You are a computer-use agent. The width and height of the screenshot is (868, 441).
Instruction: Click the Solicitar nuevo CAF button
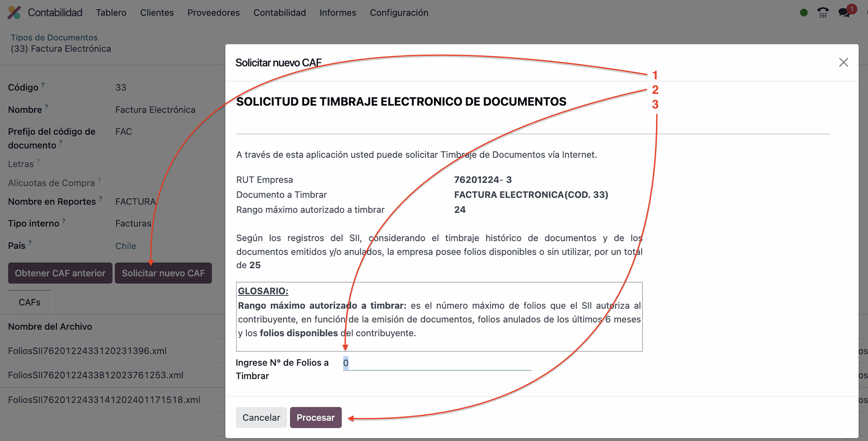click(163, 273)
